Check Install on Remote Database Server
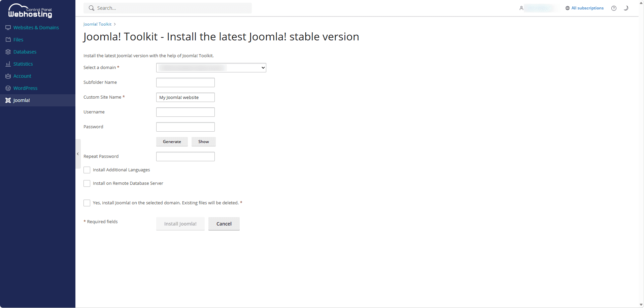Screen dimensions: 644x308 pos(87,183)
